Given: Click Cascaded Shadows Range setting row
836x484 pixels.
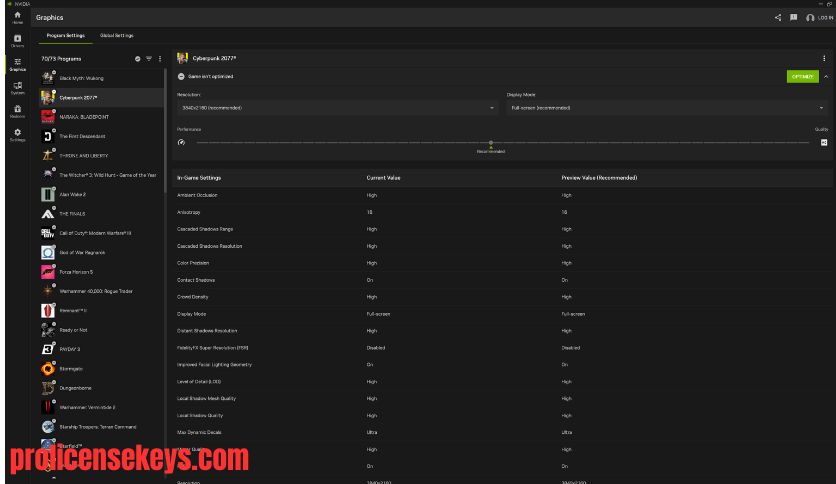Looking at the screenshot, I should tap(502, 229).
